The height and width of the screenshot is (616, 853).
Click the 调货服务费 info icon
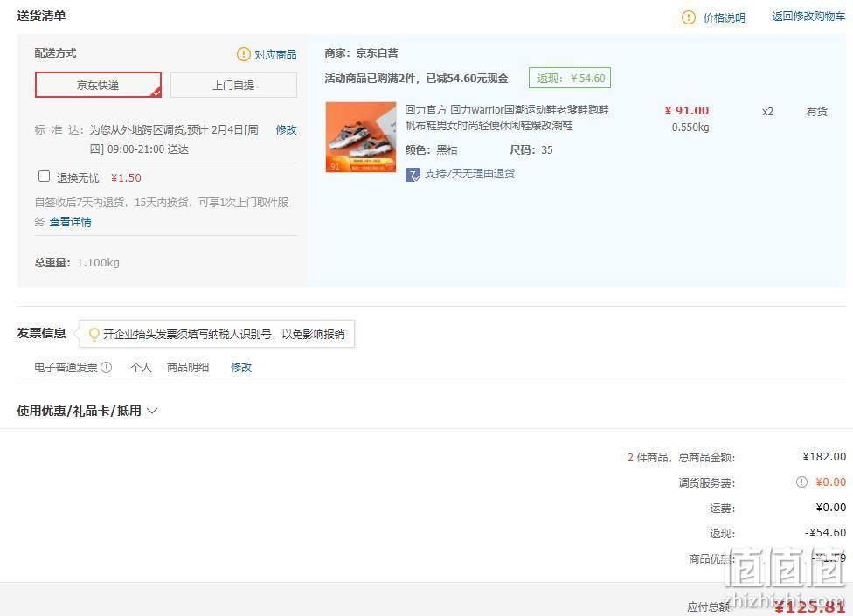(801, 481)
